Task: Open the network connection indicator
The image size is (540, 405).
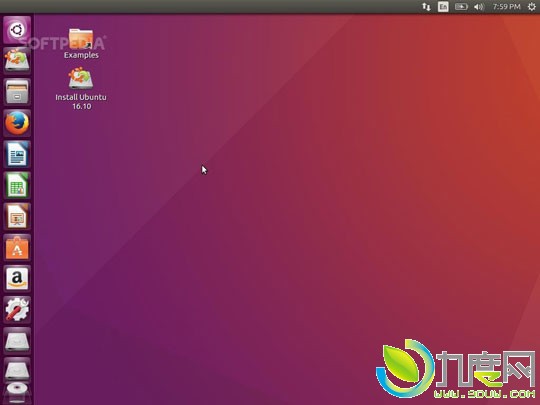Action: 426,7
